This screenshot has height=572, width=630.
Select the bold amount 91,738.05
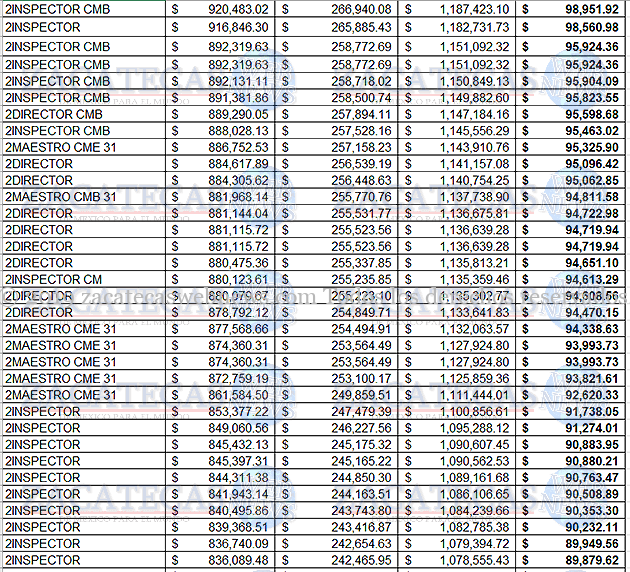coord(592,412)
